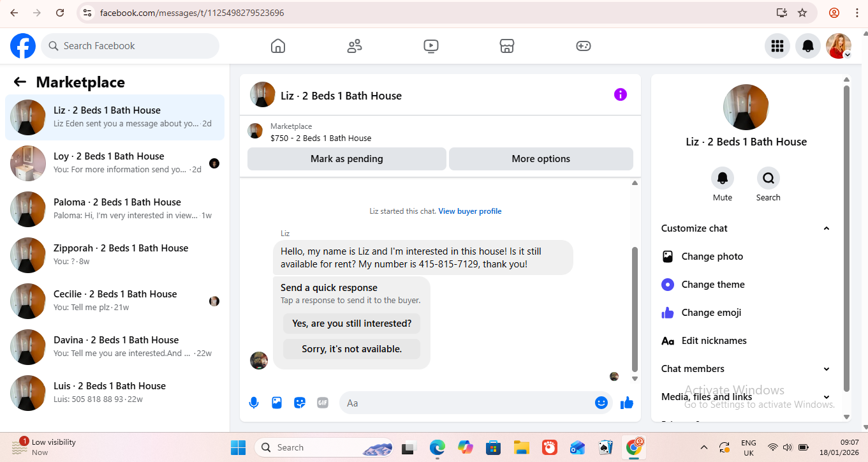Open Microsoft Edge from the taskbar
Screen dimensions: 868x462
click(437, 447)
